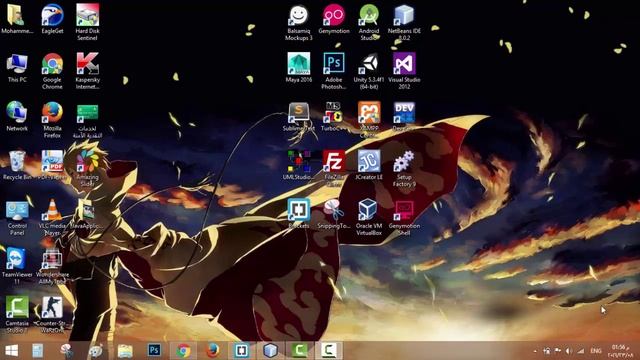Screen dimensions: 640x360
Task: Open the XAMPP Control desktop shortcut
Action: (369, 120)
